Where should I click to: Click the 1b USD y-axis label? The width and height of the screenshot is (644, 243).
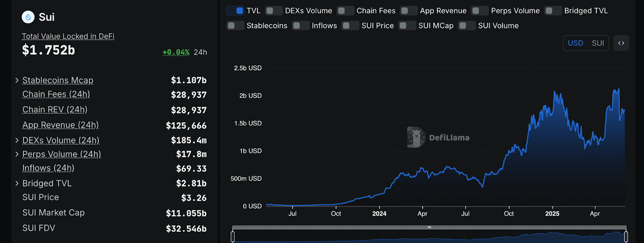251,151
